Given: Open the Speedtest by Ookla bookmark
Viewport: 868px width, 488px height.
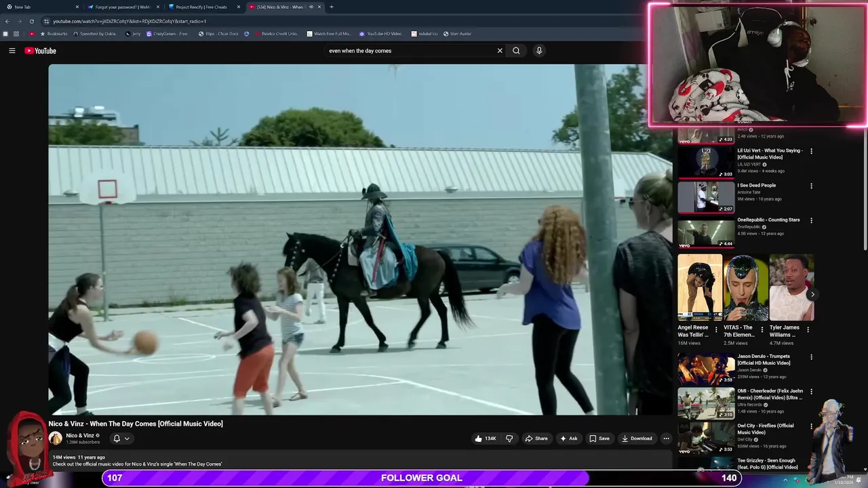Looking at the screenshot, I should [95, 34].
